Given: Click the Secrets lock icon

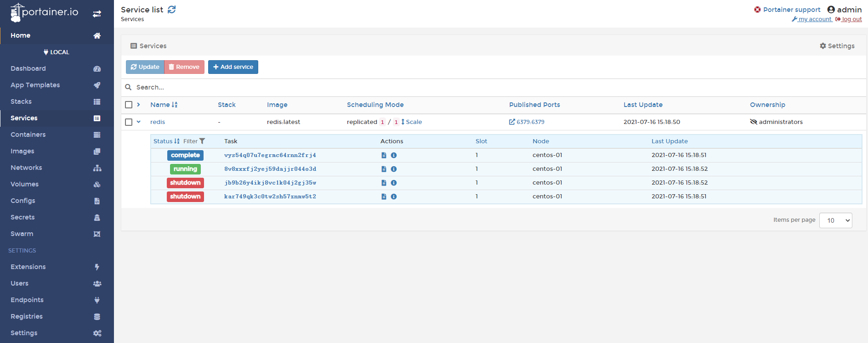Looking at the screenshot, I should (97, 217).
